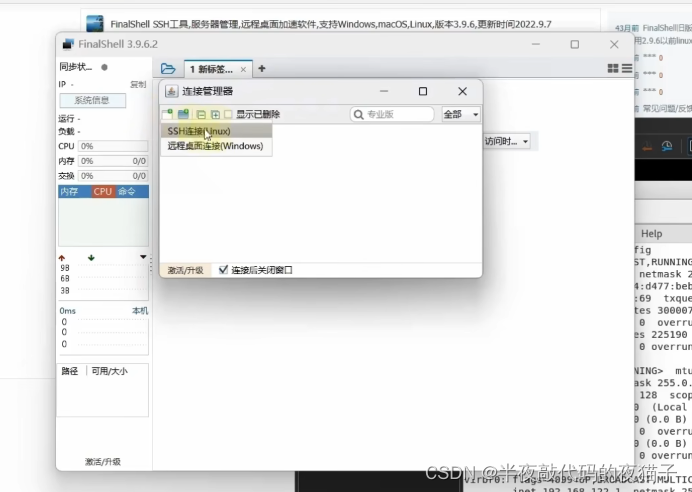
Task: Click the FinalShell SSH工具 page title
Action: (331, 24)
